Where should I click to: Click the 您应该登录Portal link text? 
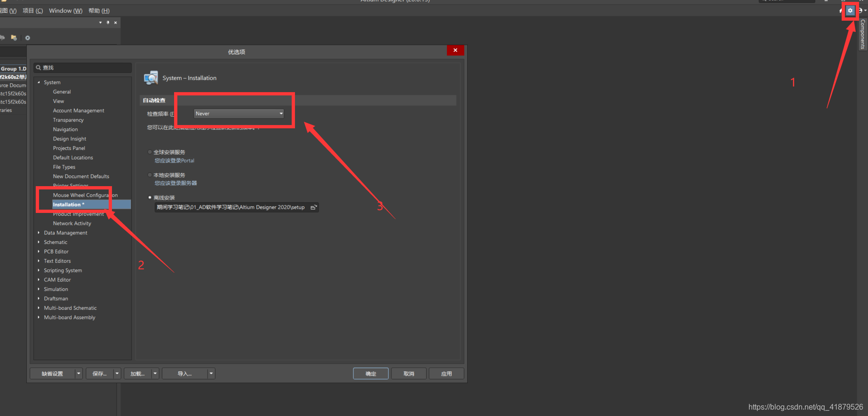[x=175, y=161]
